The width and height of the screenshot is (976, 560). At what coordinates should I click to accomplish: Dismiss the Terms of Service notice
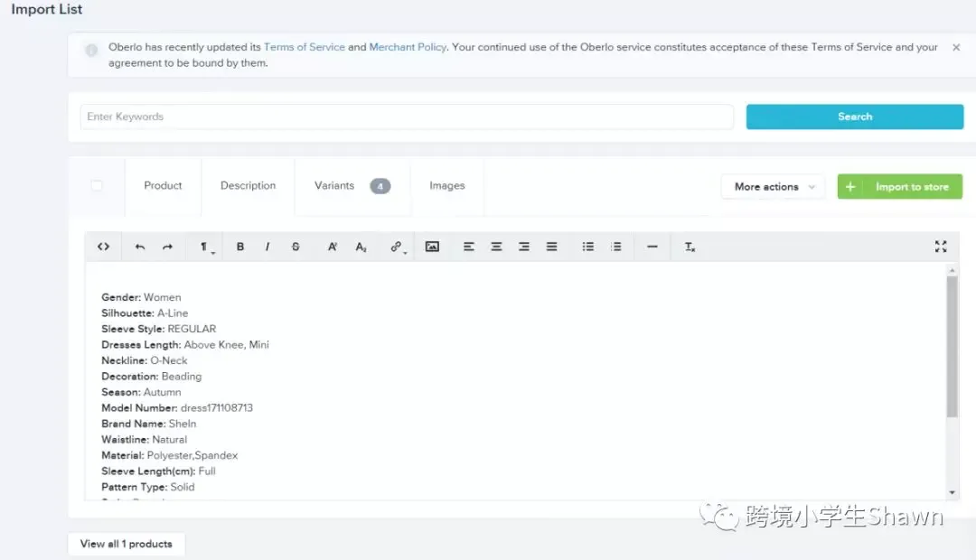coord(956,47)
